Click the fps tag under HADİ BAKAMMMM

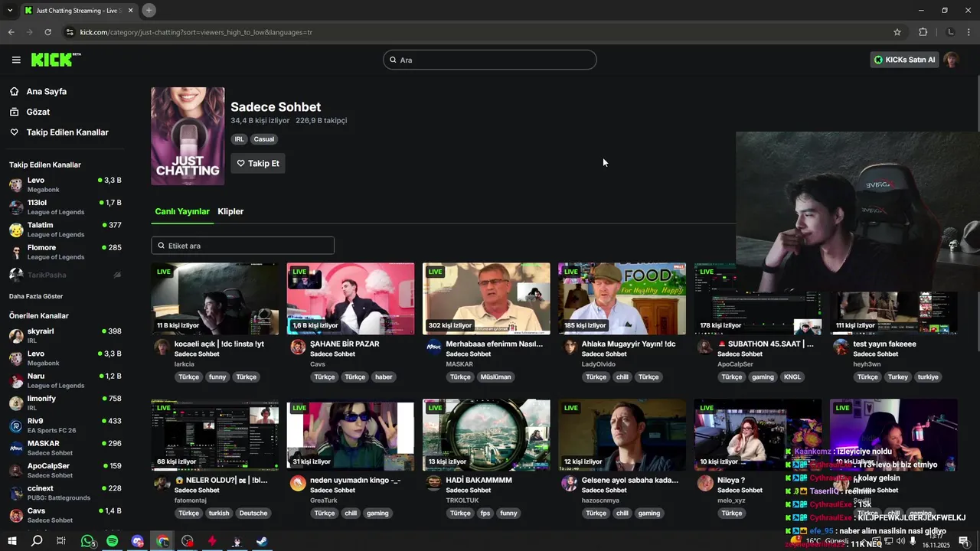pos(485,514)
